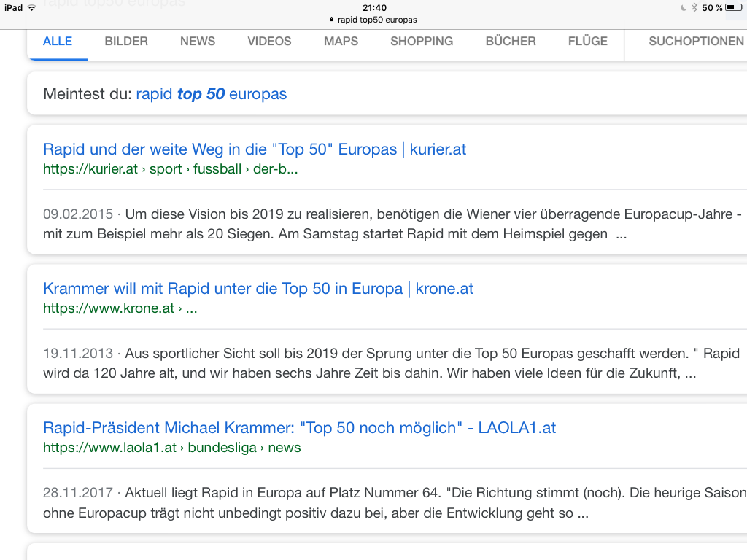The height and width of the screenshot is (560, 747).
Task: Click the date 09.02.2015 in kurier snippet
Action: point(78,214)
